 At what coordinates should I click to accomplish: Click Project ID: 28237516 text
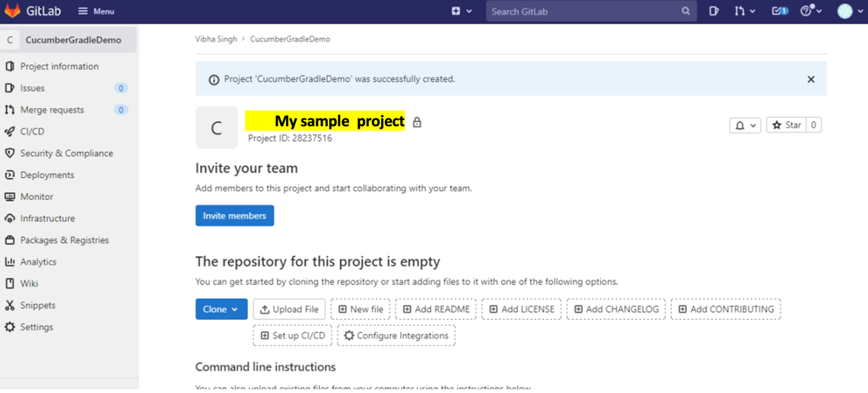pos(290,138)
